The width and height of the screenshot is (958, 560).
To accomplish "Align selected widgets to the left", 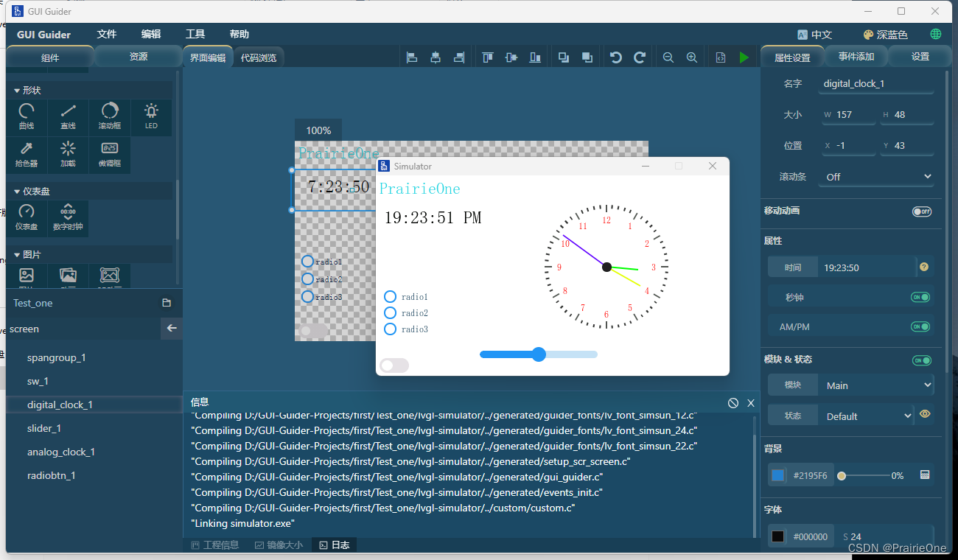I will pyautogui.click(x=412, y=57).
